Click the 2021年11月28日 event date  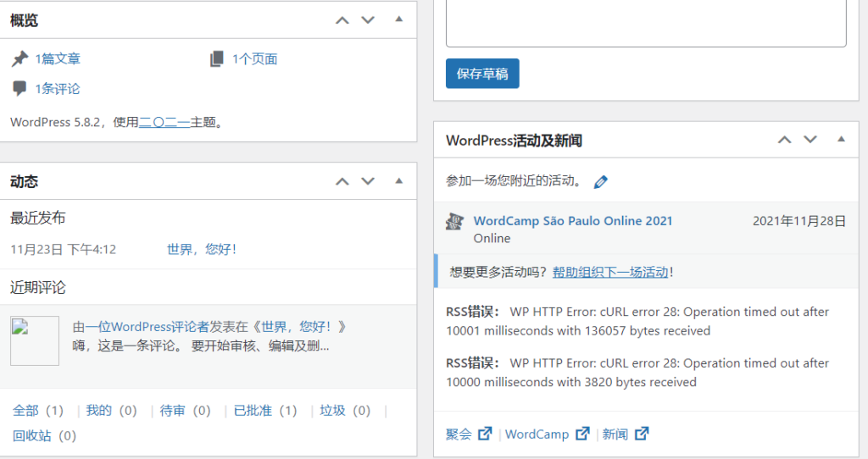click(799, 221)
